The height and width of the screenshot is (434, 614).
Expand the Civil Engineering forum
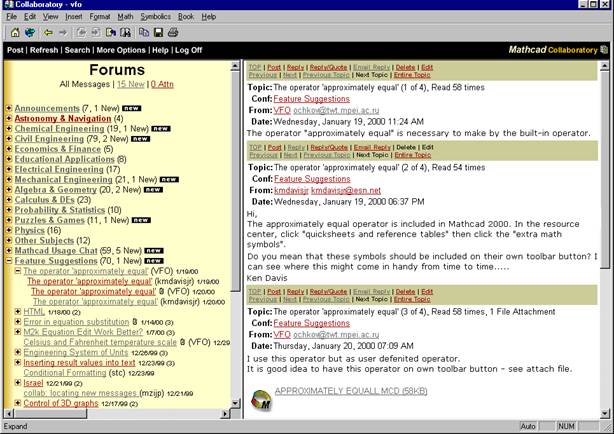(9, 138)
